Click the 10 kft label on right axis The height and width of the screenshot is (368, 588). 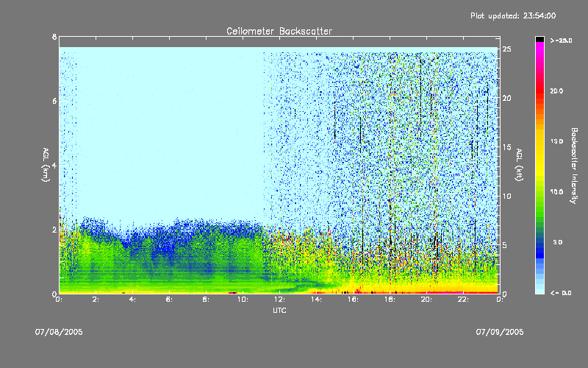(506, 196)
